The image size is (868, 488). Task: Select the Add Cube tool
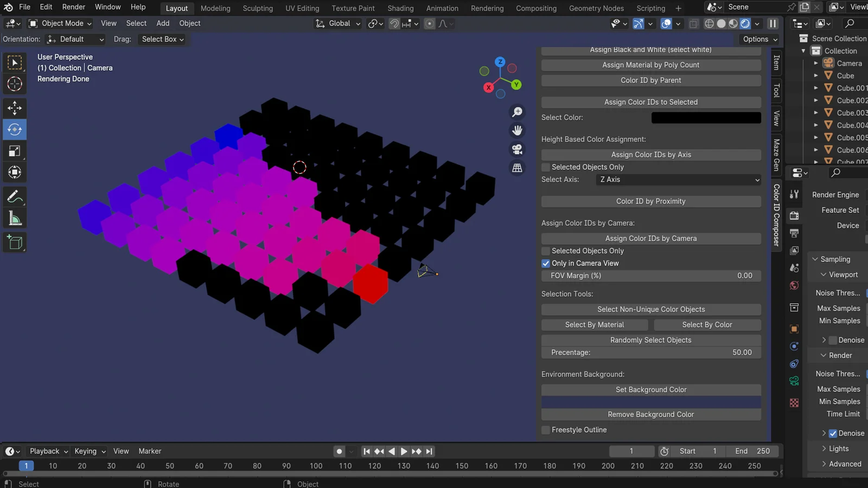pos(15,242)
